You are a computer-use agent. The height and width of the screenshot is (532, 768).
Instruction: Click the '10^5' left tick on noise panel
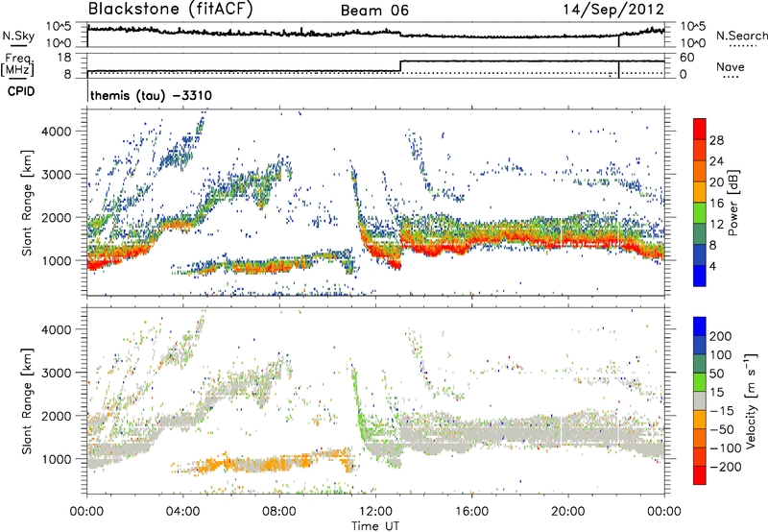[59, 27]
